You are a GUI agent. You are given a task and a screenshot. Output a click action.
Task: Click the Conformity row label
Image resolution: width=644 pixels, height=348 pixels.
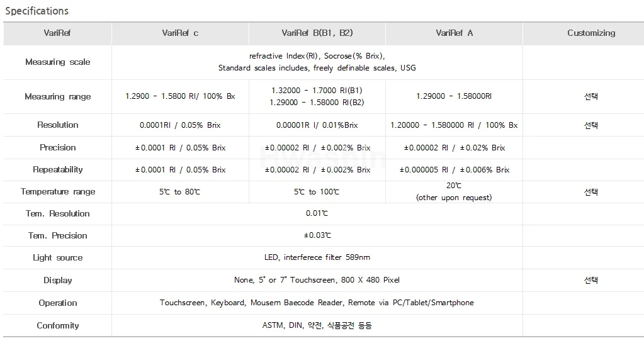coord(57,326)
